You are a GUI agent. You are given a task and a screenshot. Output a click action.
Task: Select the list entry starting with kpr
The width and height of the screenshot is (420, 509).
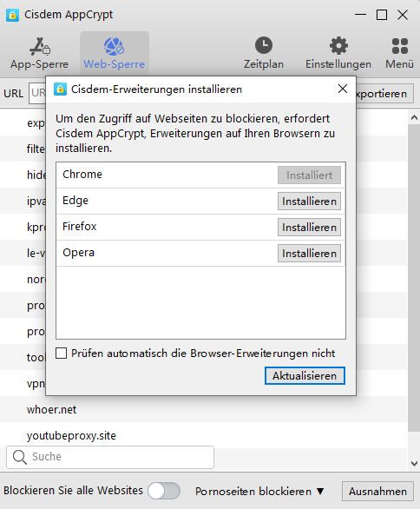click(36, 227)
